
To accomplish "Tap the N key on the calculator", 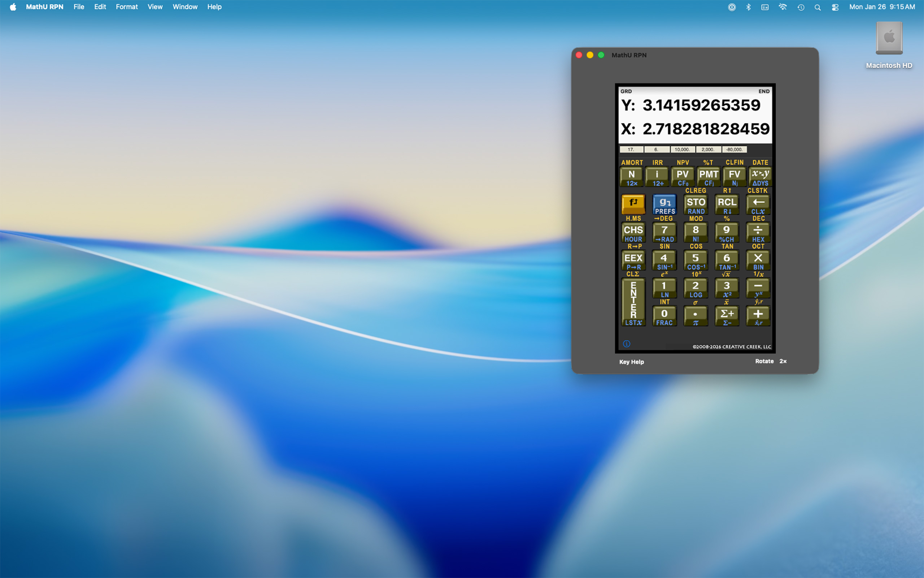I will 632,177.
